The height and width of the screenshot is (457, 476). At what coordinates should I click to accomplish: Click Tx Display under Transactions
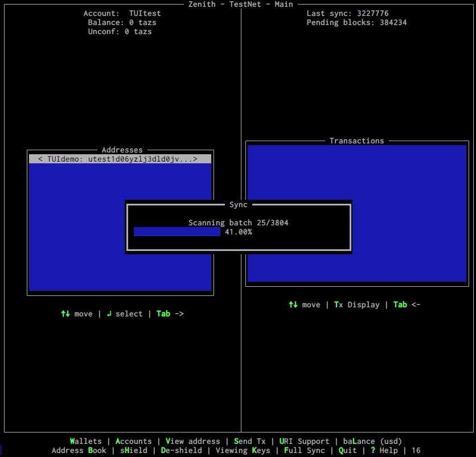coord(356,304)
